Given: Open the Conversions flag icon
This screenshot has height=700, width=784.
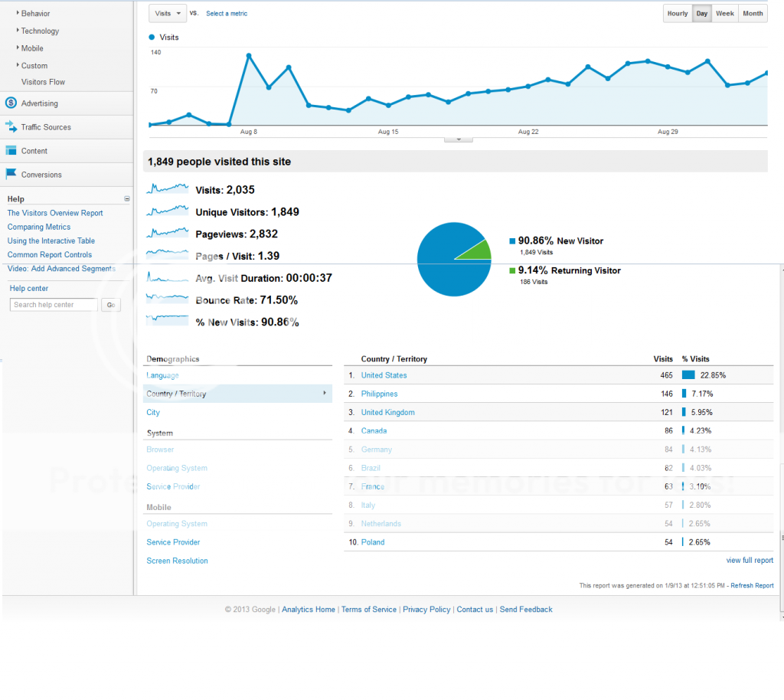Looking at the screenshot, I should (x=11, y=174).
